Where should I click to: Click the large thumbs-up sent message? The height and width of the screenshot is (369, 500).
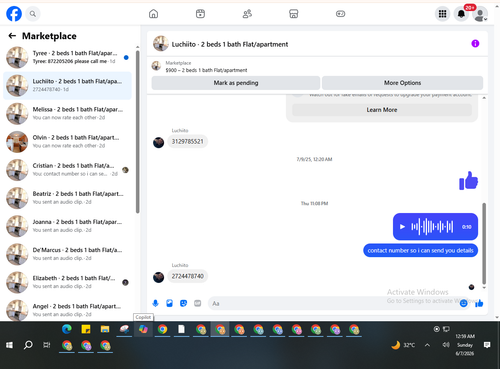[x=469, y=181]
